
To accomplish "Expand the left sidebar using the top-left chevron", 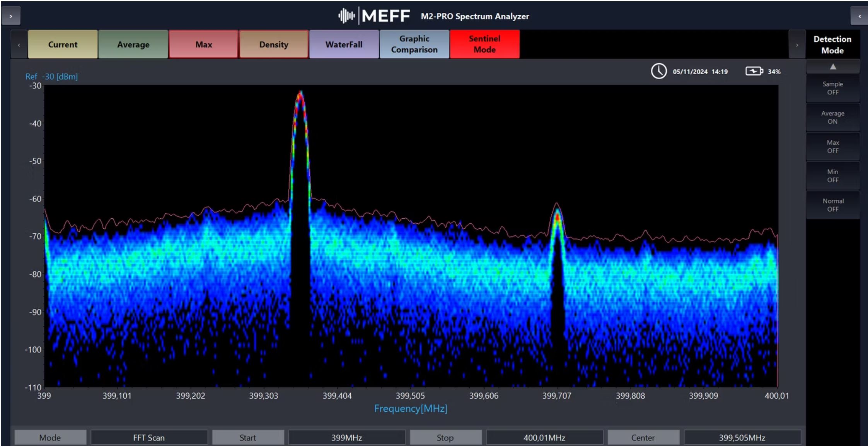I will 11,16.
